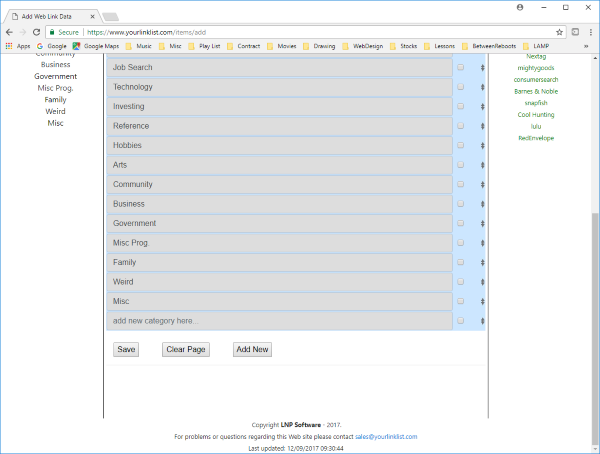Click the reorder handle beside Technology row

point(483,87)
